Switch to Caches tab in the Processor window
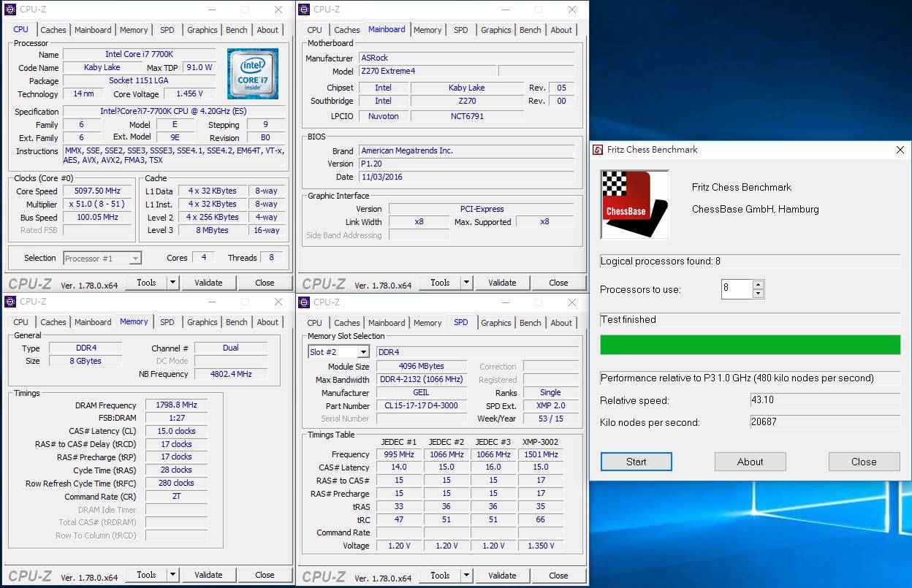Screen dimensions: 912x588 pyautogui.click(x=53, y=30)
